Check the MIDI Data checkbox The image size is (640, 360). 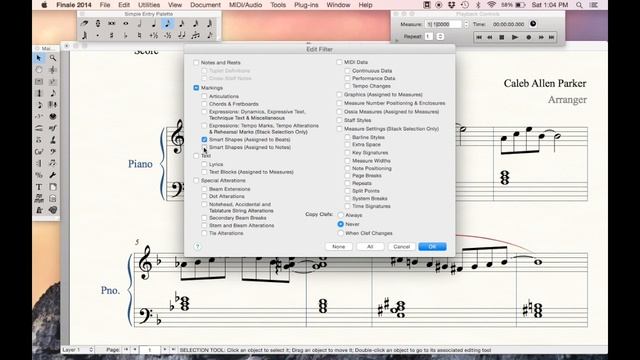[x=339, y=62]
